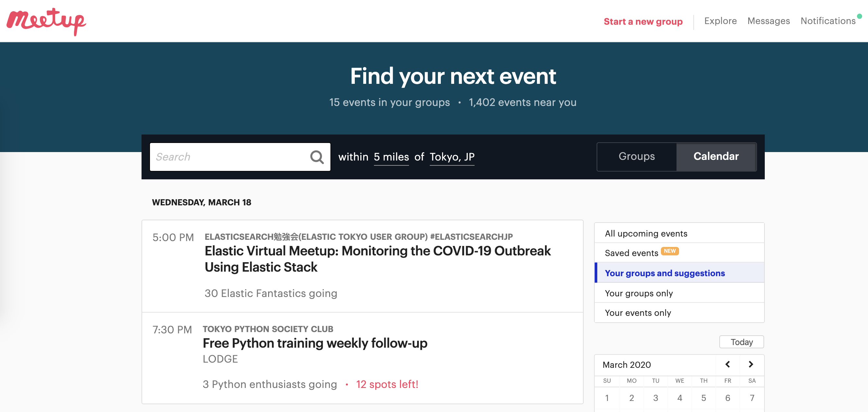868x412 pixels.
Task: Select Your groups only filter
Action: 639,293
